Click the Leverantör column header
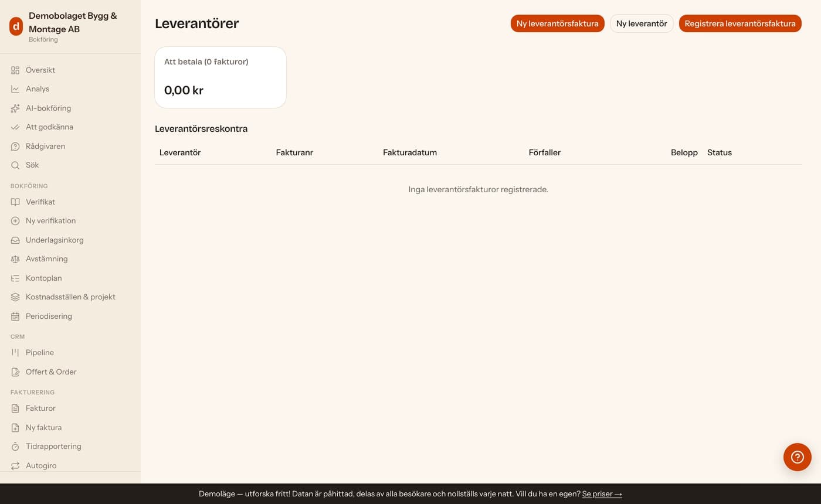 tap(180, 152)
